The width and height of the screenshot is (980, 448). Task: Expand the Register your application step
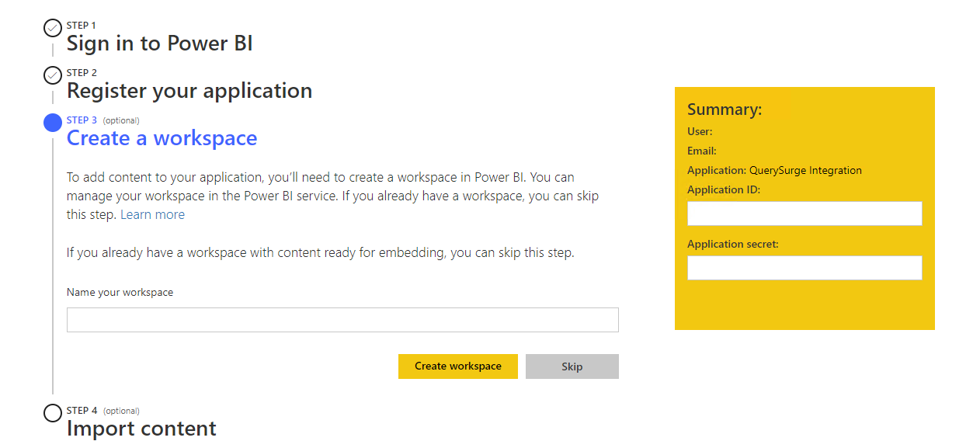click(x=189, y=91)
